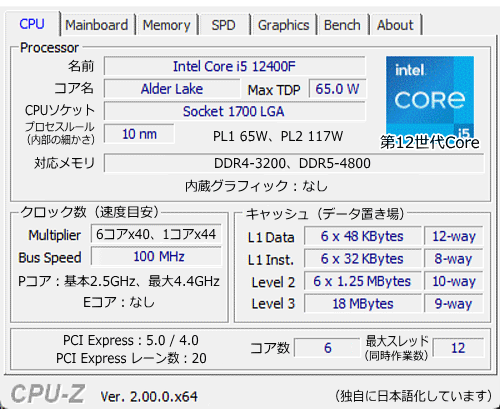Click the 12-way L1 Data associativity
The height and width of the screenshot is (409, 500).
(x=454, y=236)
